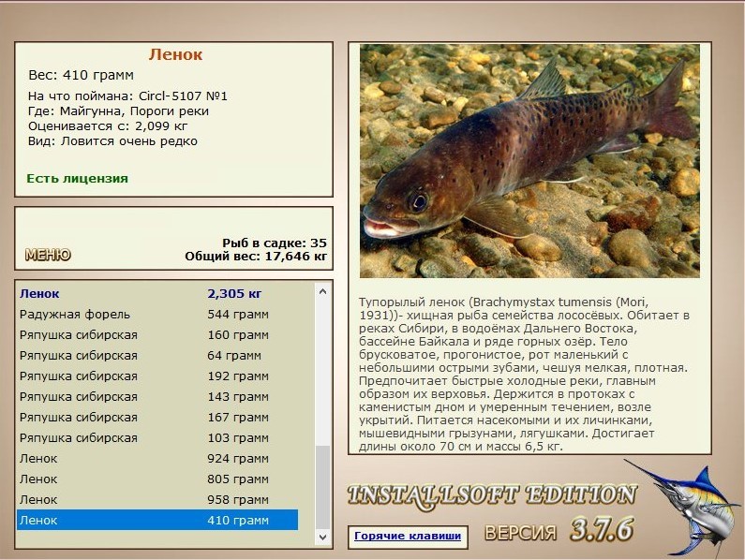Screen dimensions: 745x560
Task: Select the Ленок 958 грамм row
Action: point(157,500)
